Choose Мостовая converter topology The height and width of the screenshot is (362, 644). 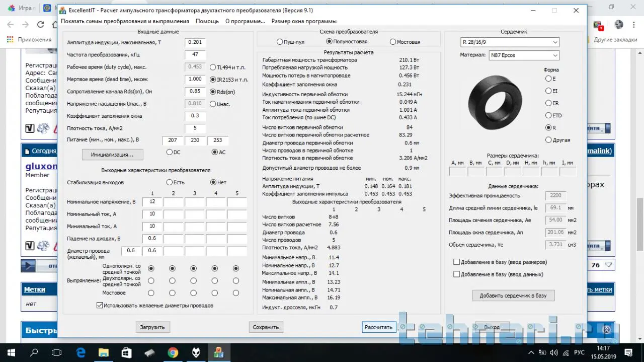393,42
